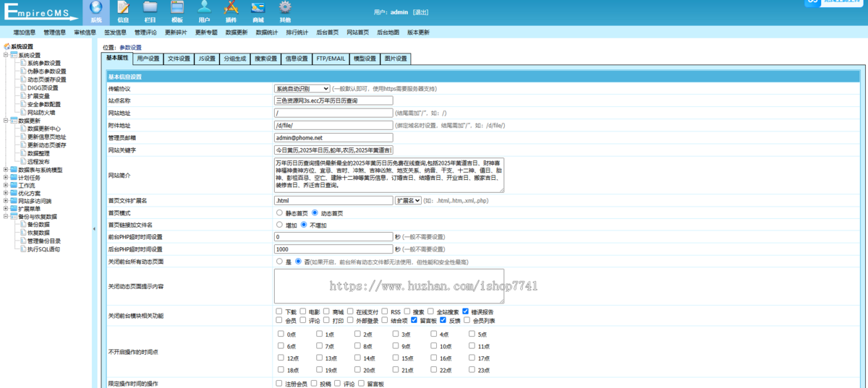The height and width of the screenshot is (388, 868).
Task: Switch to the JS设置 tab
Action: coord(207,59)
